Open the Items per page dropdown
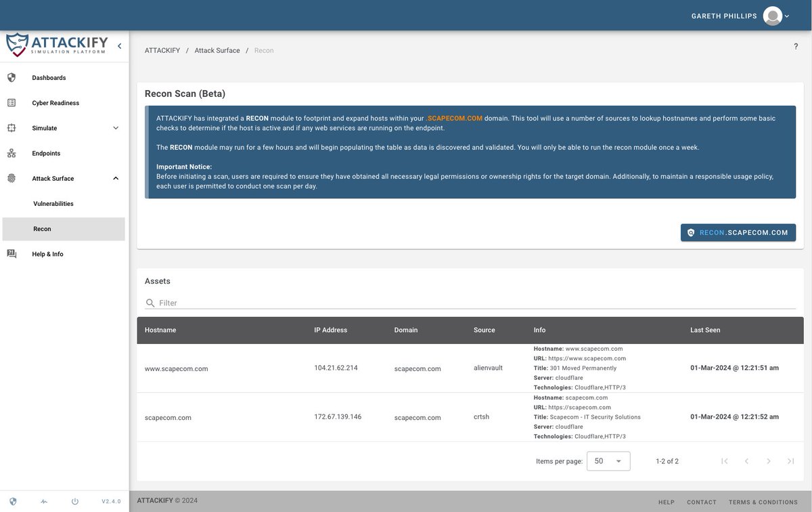812x512 pixels. [608, 461]
